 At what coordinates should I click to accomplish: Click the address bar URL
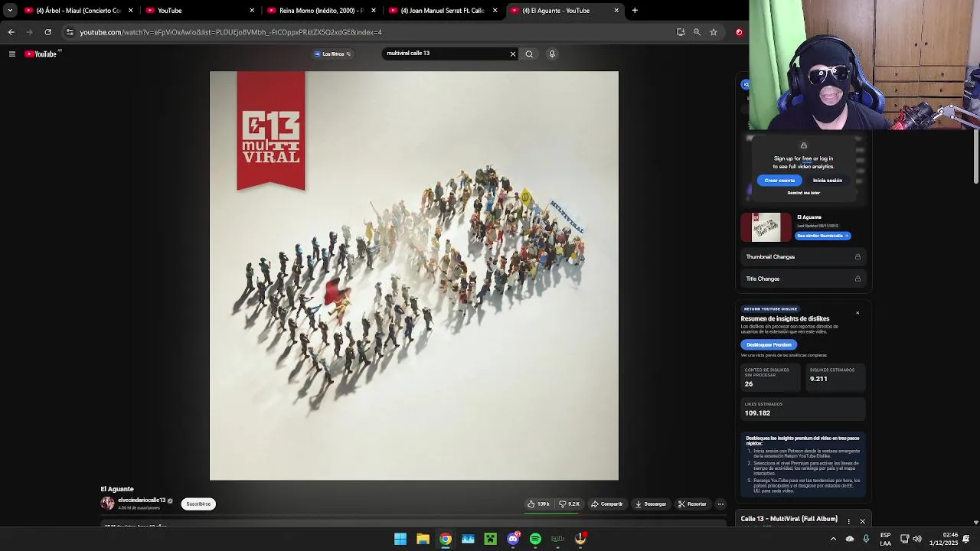(x=230, y=32)
